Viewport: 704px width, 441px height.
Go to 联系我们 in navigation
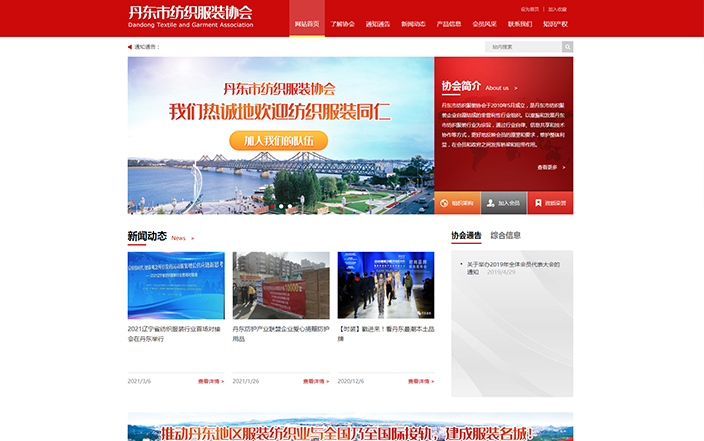[520, 23]
